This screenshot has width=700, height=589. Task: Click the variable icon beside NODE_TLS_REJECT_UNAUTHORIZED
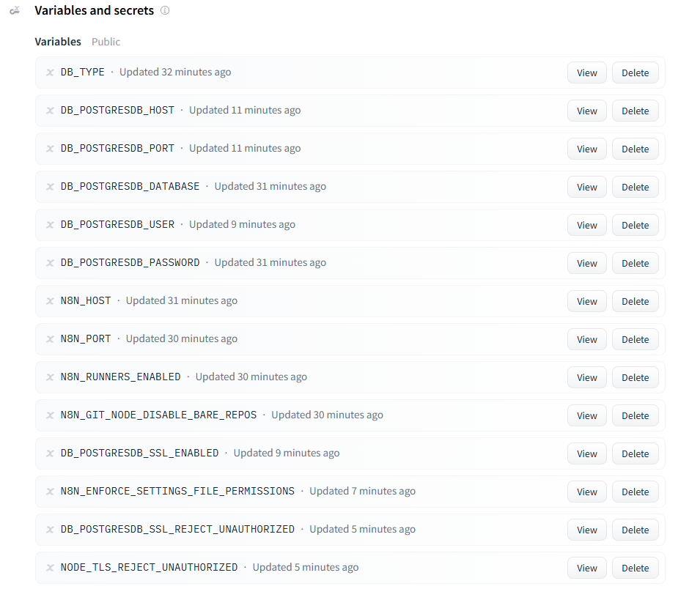click(50, 568)
